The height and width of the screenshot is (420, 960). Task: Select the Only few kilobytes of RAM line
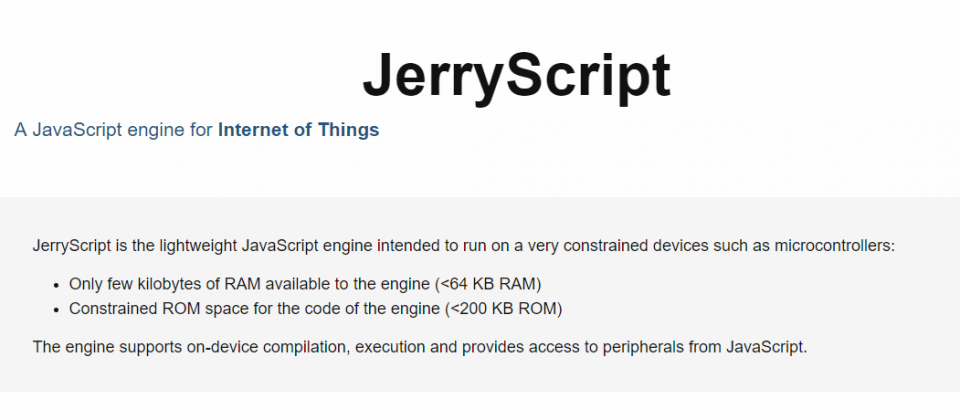tap(306, 284)
